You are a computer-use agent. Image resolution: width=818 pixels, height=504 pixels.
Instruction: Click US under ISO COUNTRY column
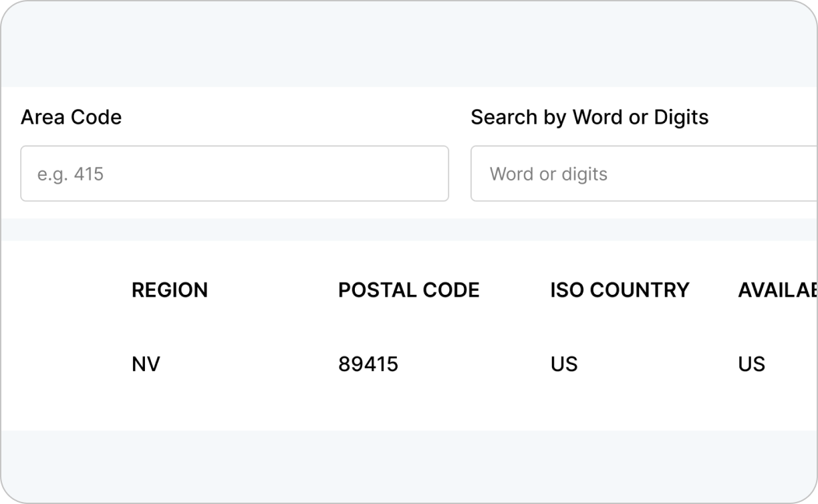(x=564, y=364)
